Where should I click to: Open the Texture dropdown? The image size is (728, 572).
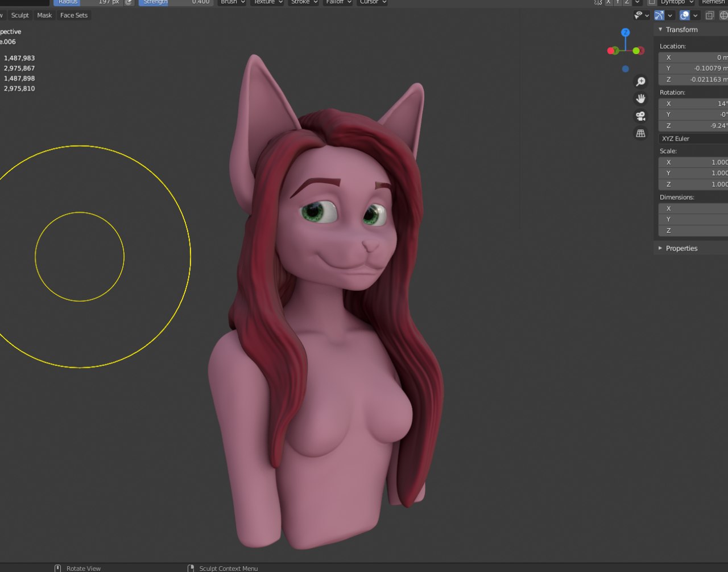(267, 2)
